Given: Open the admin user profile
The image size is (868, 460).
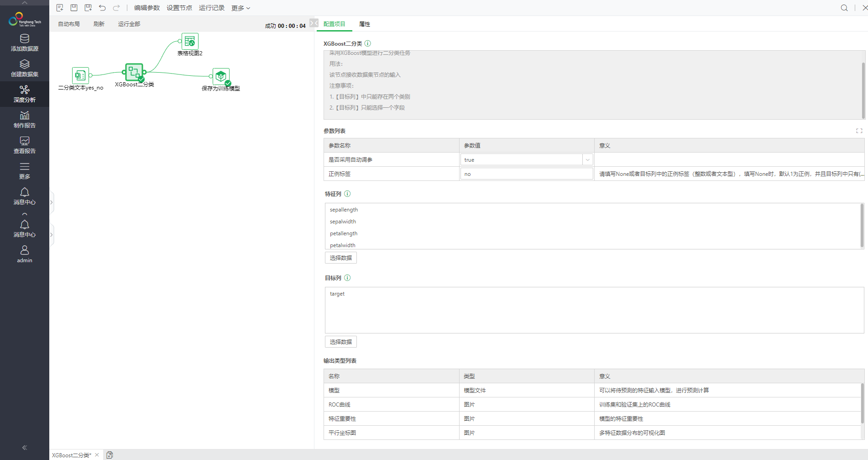Looking at the screenshot, I should (25, 254).
